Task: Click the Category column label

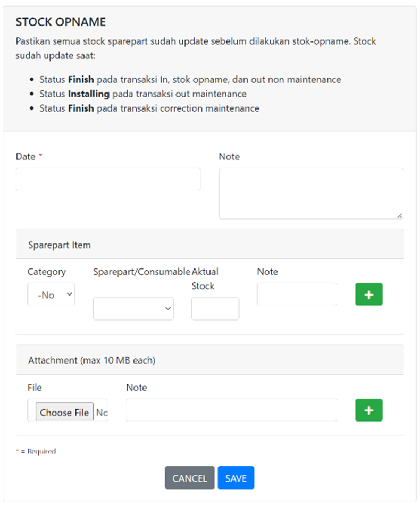Action: 47,272
